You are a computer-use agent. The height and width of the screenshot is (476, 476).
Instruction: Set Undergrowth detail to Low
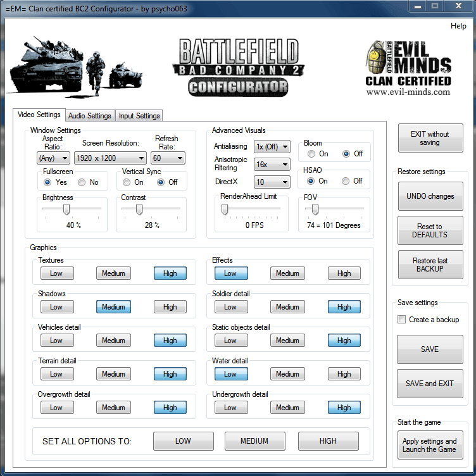(231, 408)
